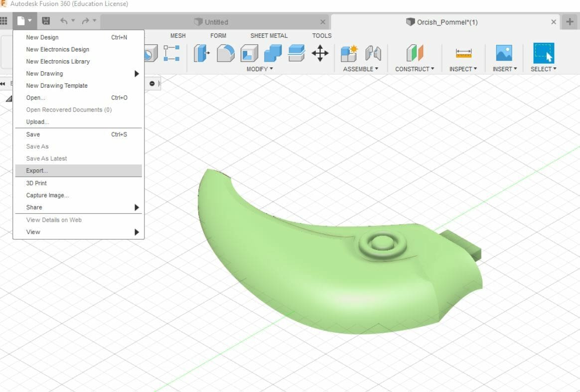Close the Untitled document tab
580x392 pixels.
pyautogui.click(x=322, y=22)
